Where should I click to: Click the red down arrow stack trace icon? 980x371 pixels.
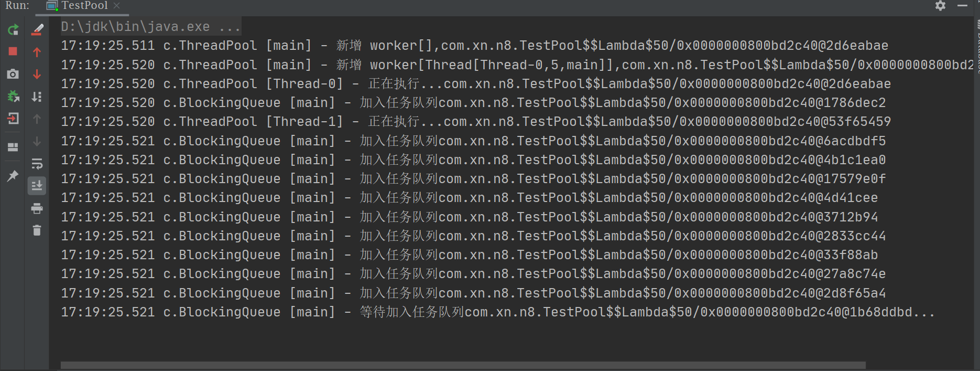pos(37,74)
